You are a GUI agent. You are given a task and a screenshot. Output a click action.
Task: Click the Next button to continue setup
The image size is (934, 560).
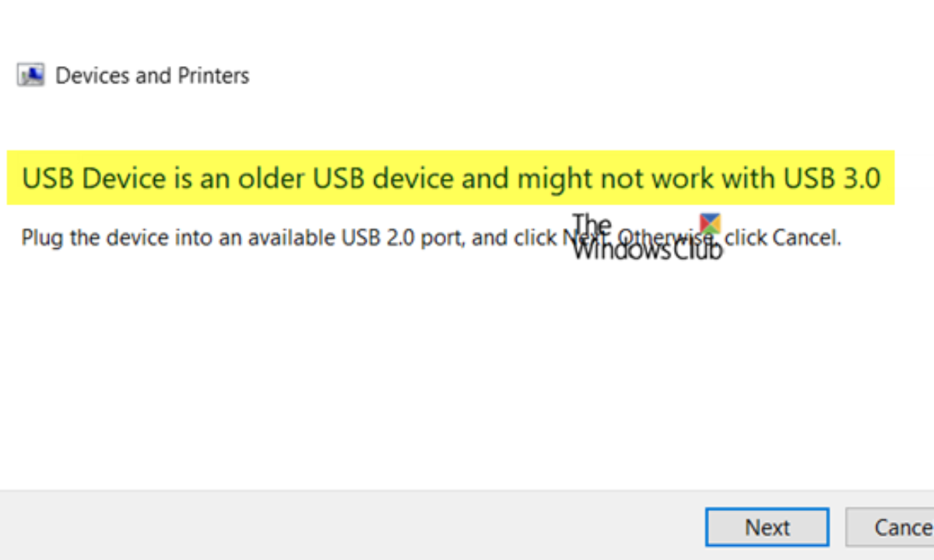click(766, 527)
